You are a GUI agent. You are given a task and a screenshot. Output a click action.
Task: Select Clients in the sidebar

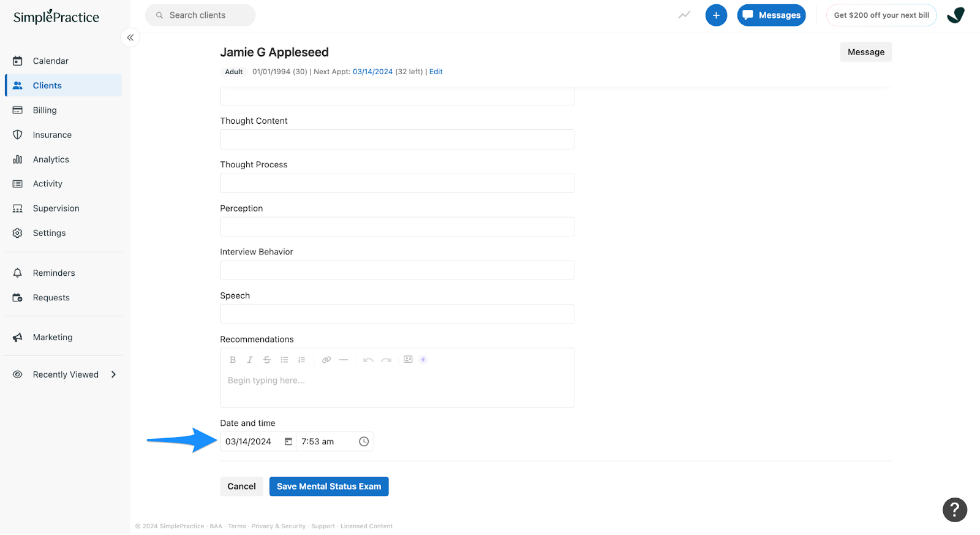(64, 85)
